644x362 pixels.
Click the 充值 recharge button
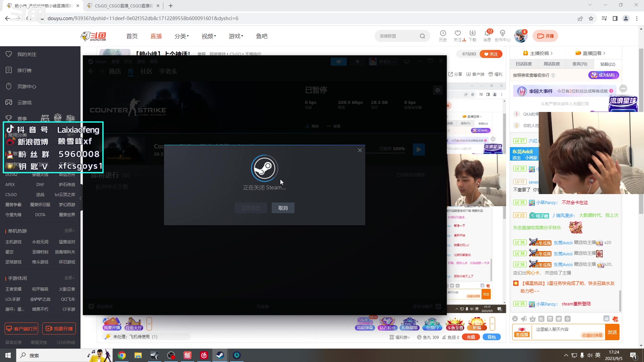[471, 337]
